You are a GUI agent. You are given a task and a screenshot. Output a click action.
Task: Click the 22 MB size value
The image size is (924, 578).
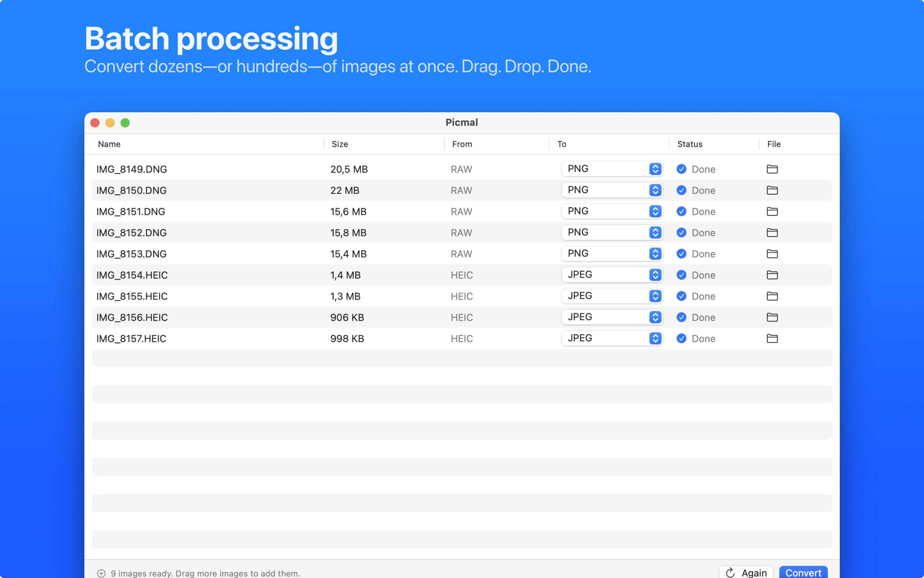pyautogui.click(x=345, y=190)
